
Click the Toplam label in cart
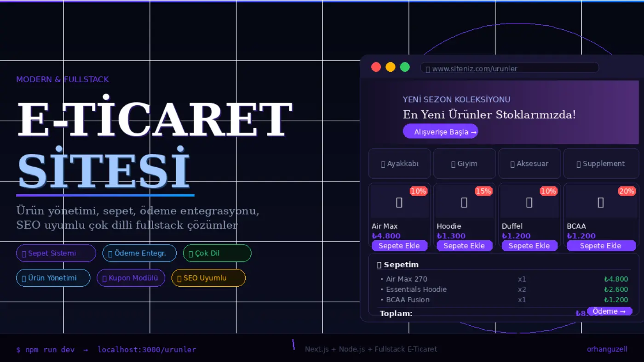coord(396,313)
